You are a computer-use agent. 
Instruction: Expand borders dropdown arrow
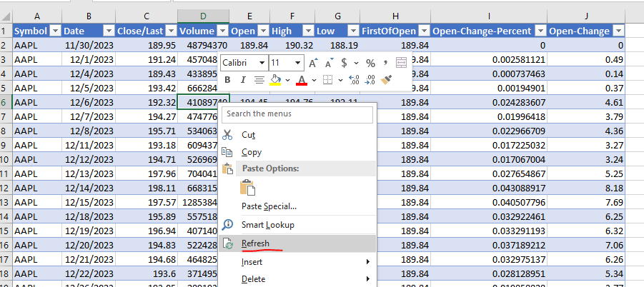tap(340, 80)
